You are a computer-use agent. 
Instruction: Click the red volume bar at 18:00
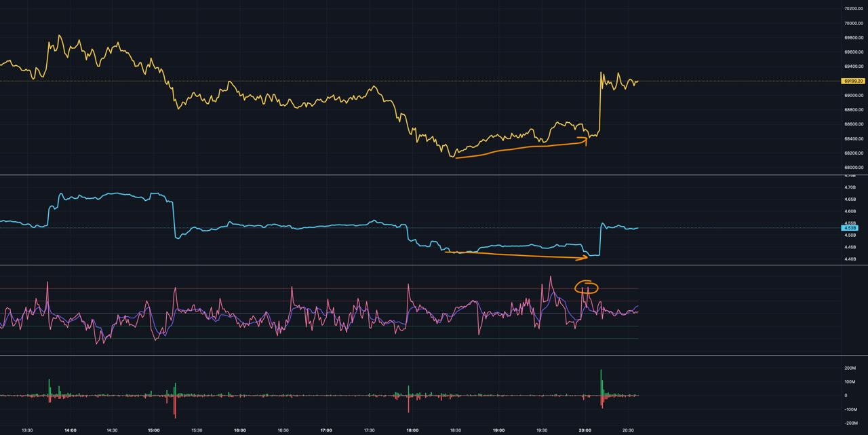(x=408, y=403)
